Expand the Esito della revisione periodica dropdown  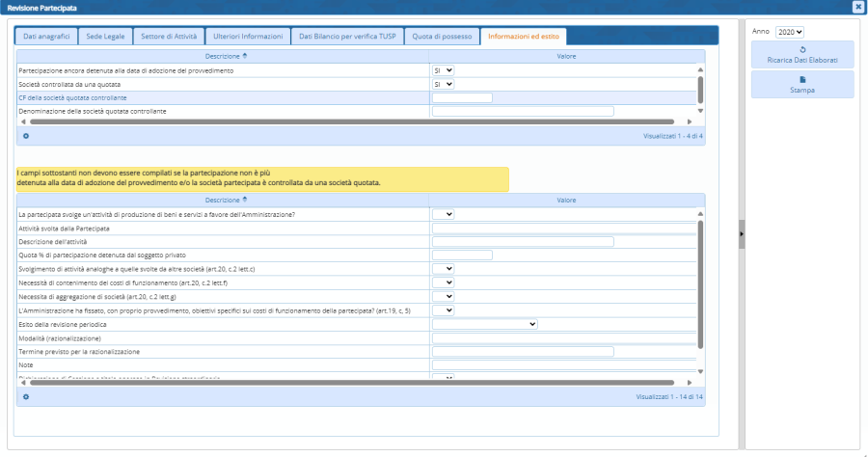coord(484,324)
